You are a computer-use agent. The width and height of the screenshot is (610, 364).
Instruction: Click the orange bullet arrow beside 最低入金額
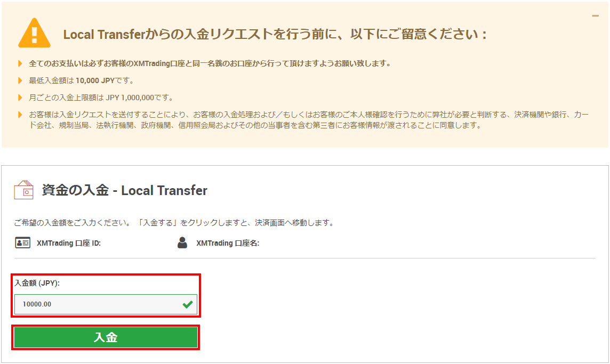point(20,80)
